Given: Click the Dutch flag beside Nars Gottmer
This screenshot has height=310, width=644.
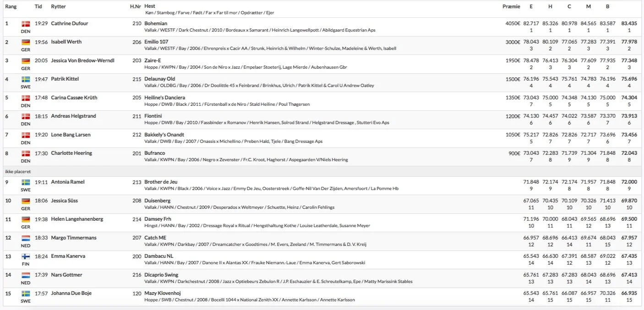Looking at the screenshot, I should click(26, 275).
